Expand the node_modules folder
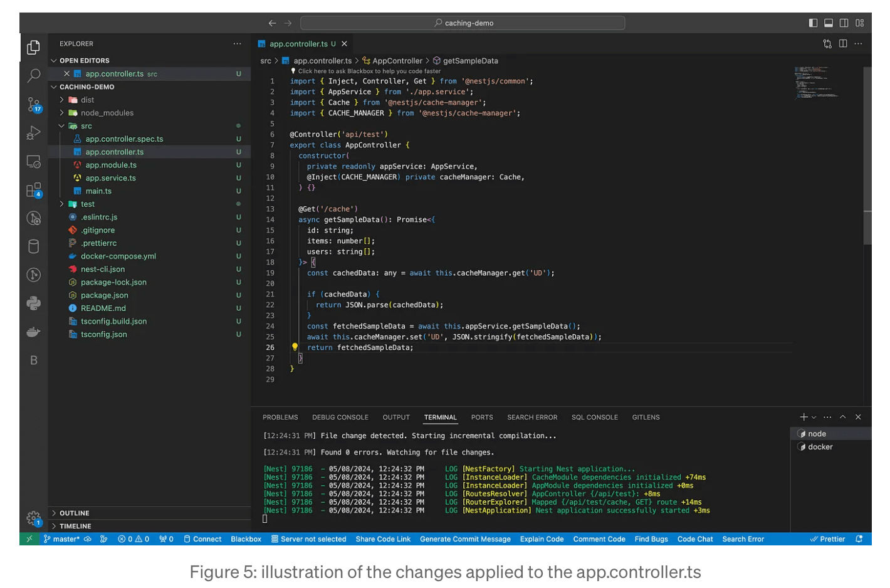890x588 pixels. click(149, 113)
